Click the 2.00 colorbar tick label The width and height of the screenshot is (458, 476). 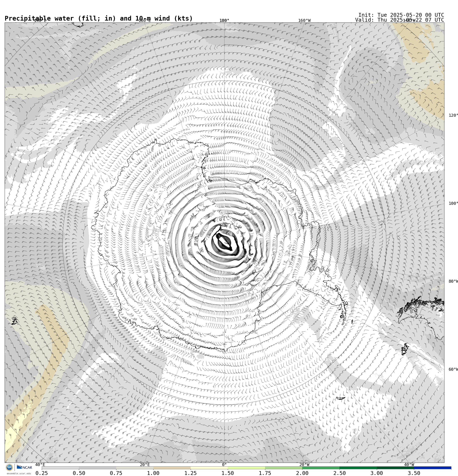(302, 473)
